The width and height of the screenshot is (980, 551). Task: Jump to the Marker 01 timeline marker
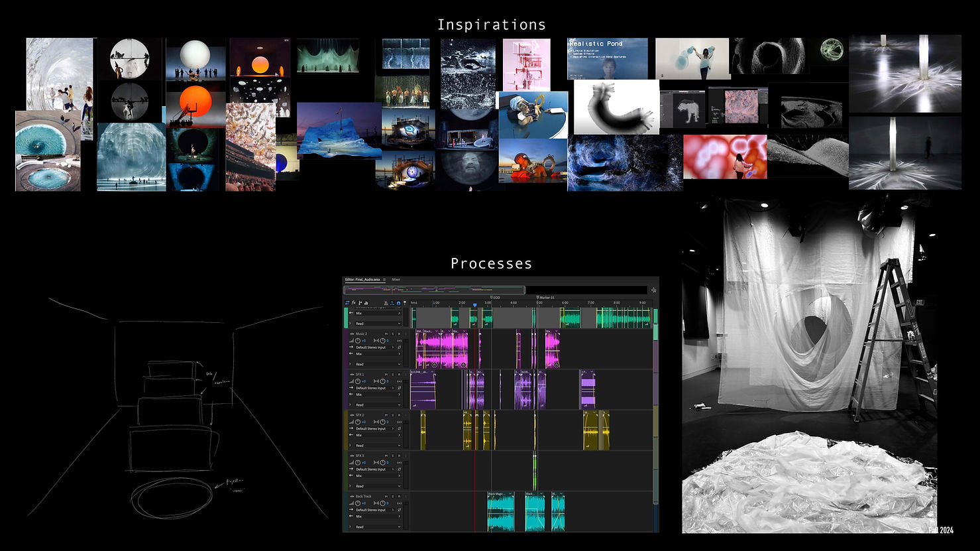pos(545,298)
